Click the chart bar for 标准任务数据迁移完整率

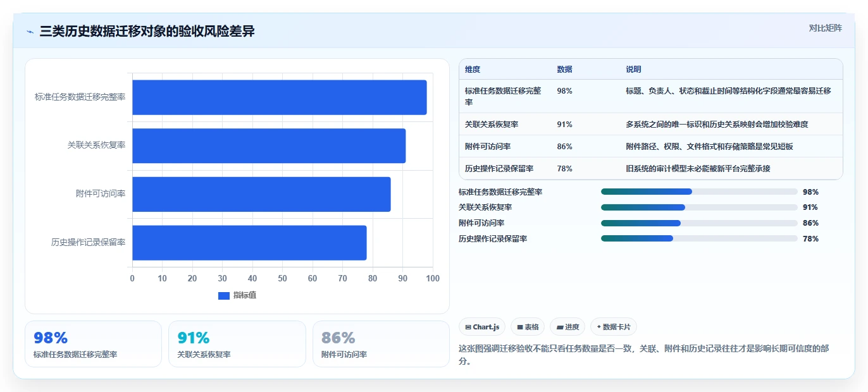pos(280,97)
